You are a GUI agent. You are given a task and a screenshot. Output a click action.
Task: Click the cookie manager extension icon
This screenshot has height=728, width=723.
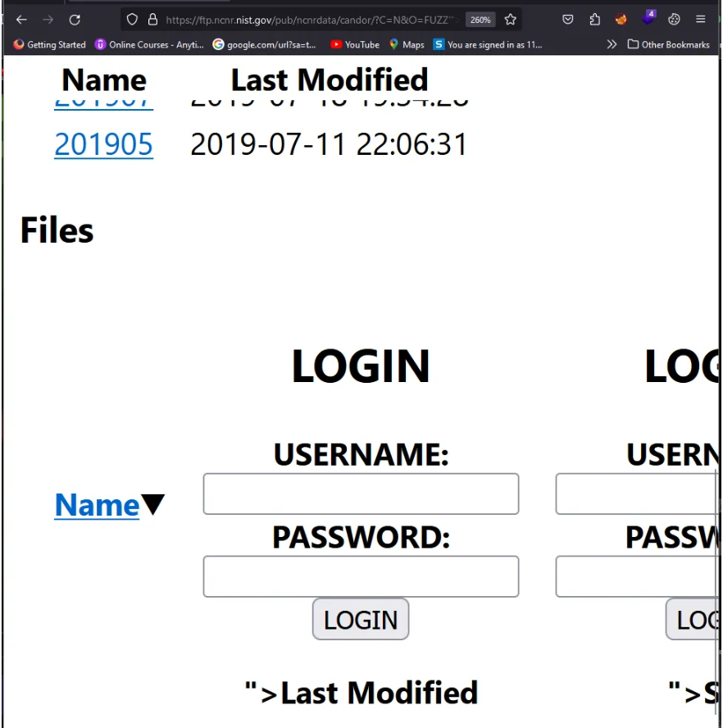point(674,19)
